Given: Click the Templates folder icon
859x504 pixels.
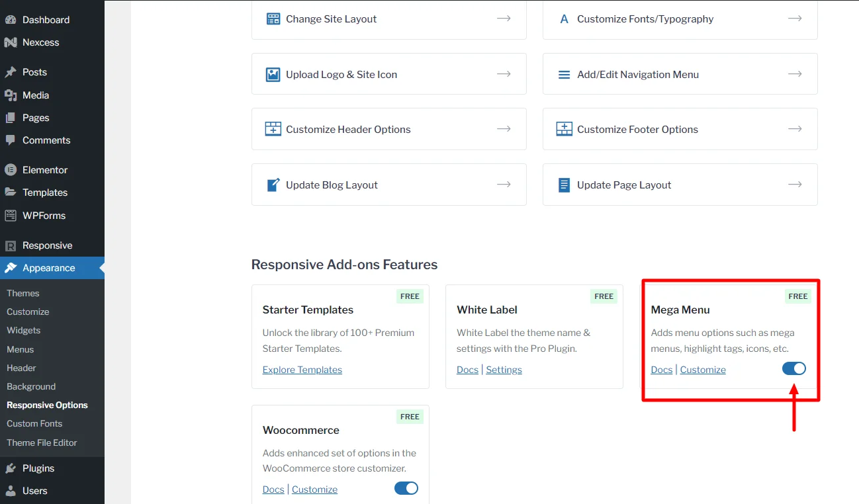Looking at the screenshot, I should point(11,192).
